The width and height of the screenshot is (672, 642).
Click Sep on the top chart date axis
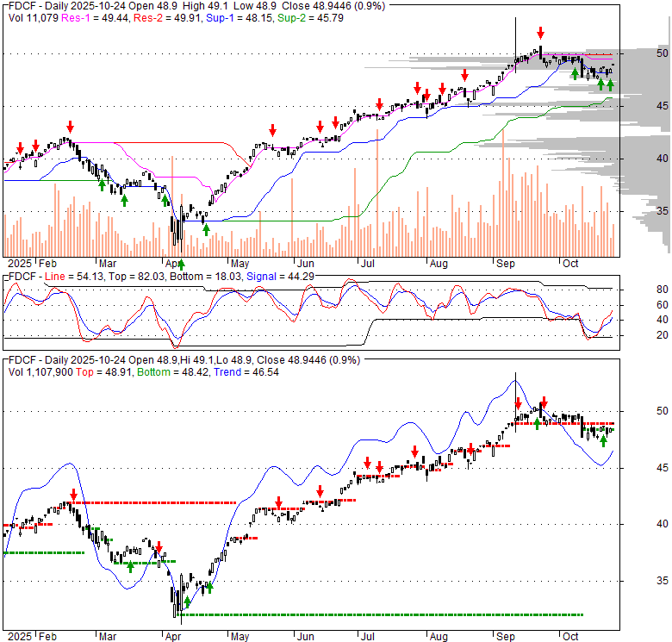[x=505, y=264]
